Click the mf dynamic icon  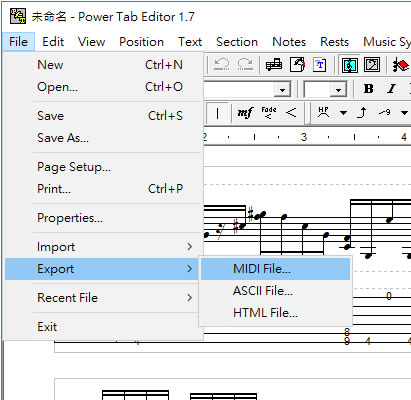[x=245, y=113]
